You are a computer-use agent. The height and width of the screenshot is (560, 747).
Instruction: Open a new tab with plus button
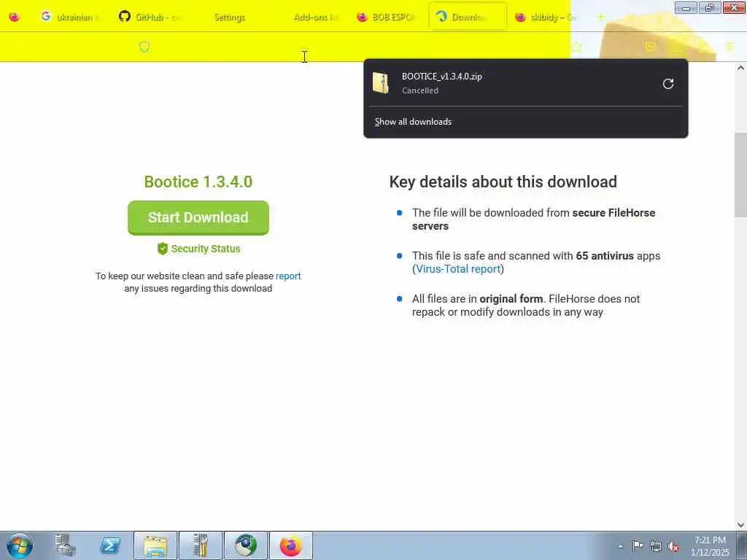(601, 17)
